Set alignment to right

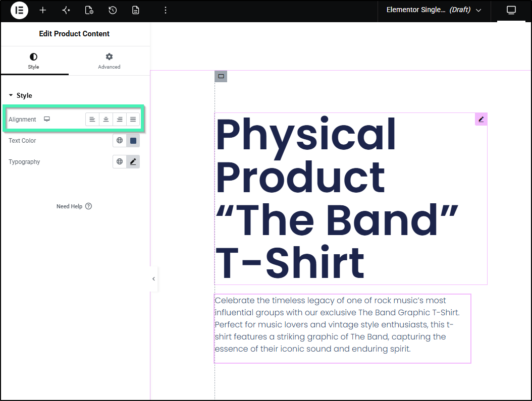(x=120, y=120)
